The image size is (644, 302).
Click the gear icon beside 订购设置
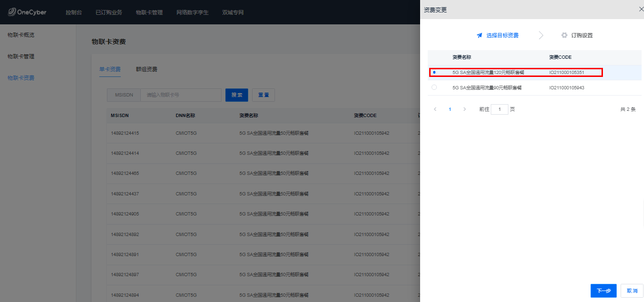click(x=564, y=35)
